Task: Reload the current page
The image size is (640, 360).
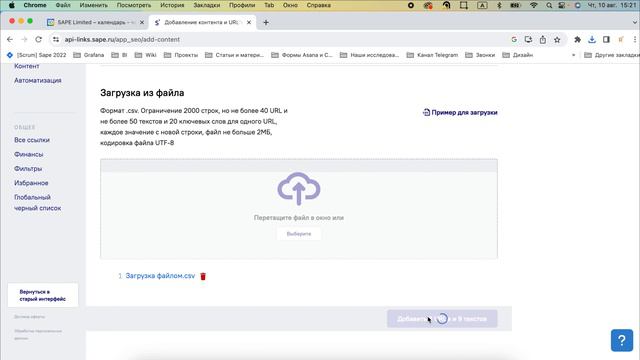Action: click(x=38, y=40)
